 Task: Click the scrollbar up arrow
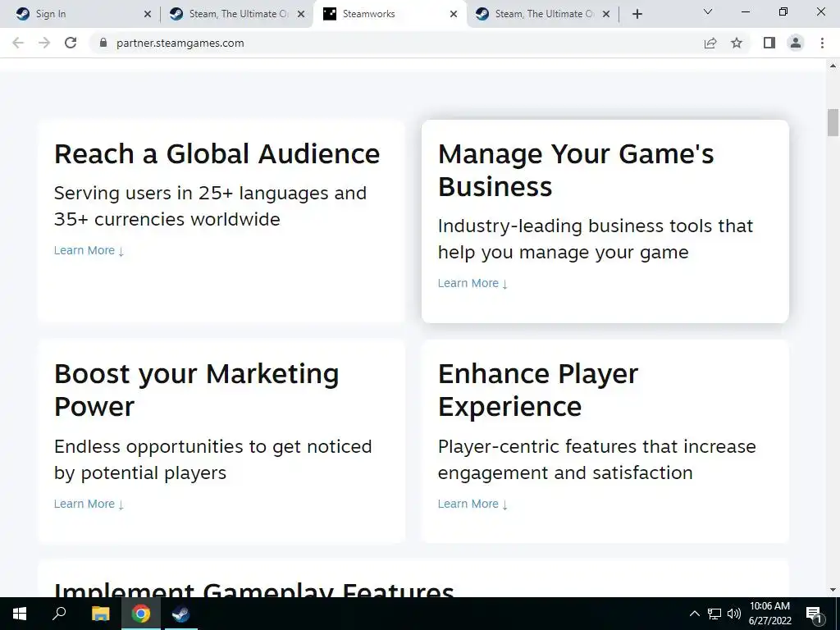coord(833,66)
